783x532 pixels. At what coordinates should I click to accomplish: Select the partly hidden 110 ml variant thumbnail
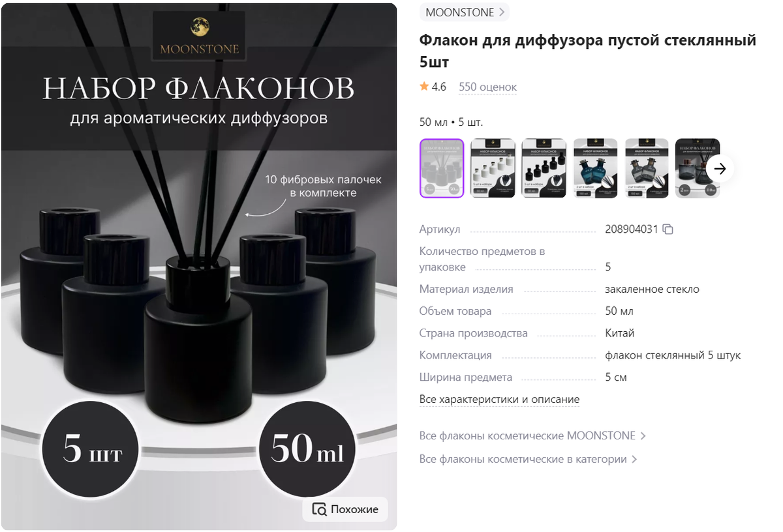coord(697,168)
